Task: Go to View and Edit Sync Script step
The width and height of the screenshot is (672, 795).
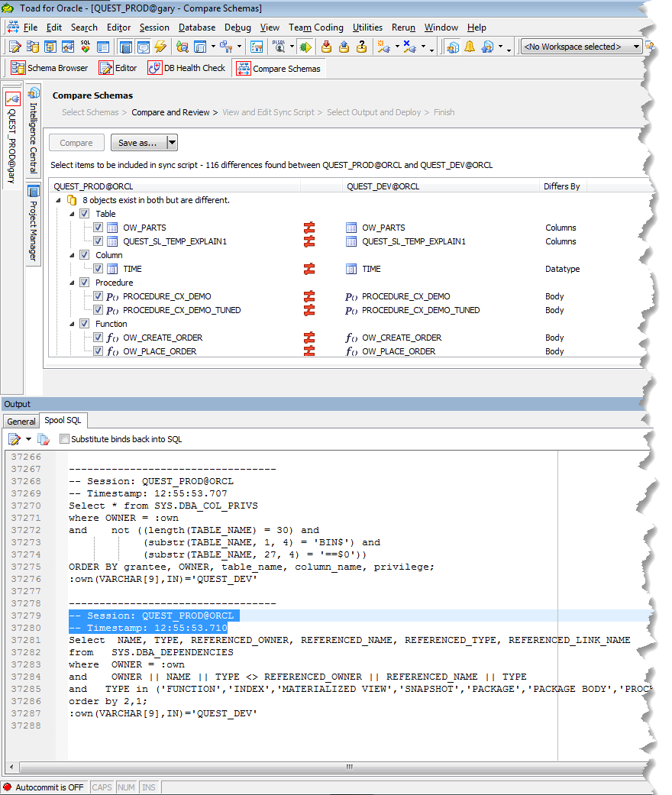Action: [268, 112]
